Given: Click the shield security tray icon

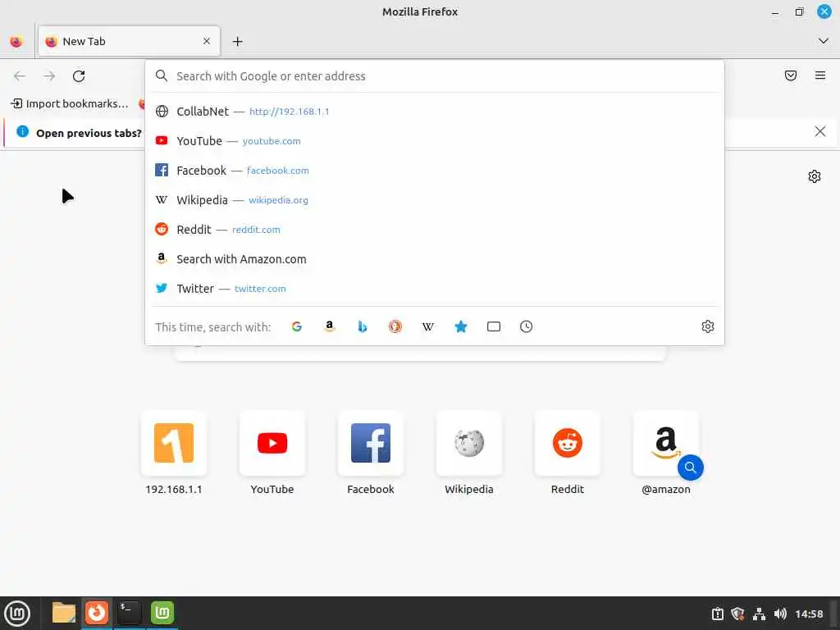Looking at the screenshot, I should pyautogui.click(x=737, y=614).
